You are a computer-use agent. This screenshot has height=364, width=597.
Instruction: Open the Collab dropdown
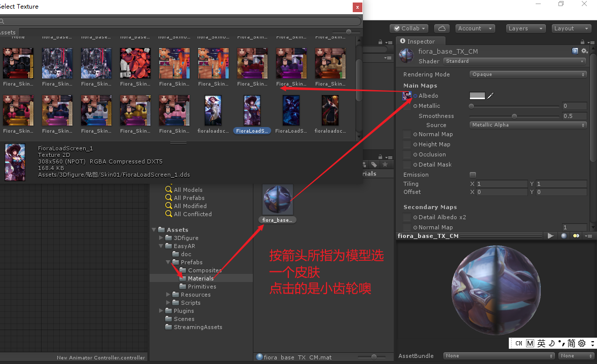click(x=409, y=28)
